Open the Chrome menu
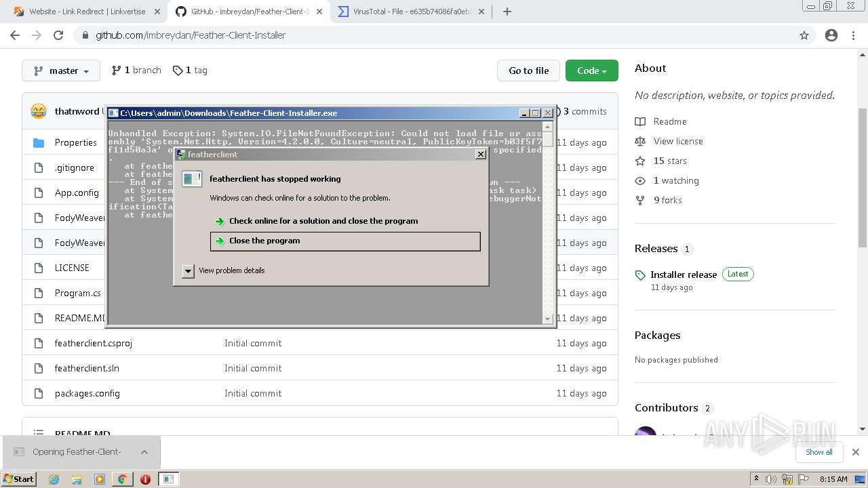 854,35
